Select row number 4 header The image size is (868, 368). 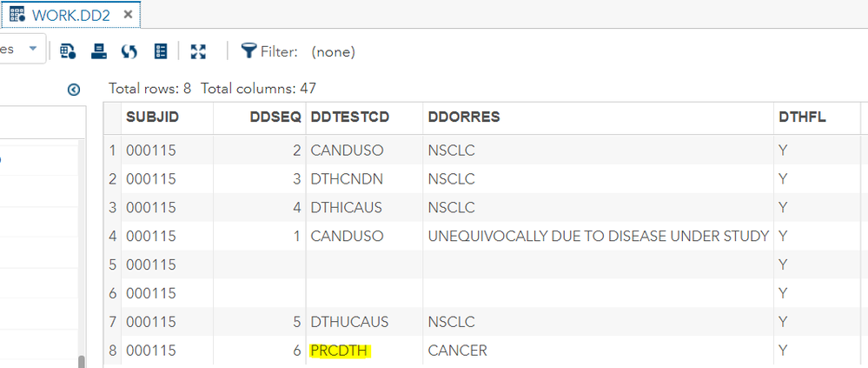click(x=112, y=236)
